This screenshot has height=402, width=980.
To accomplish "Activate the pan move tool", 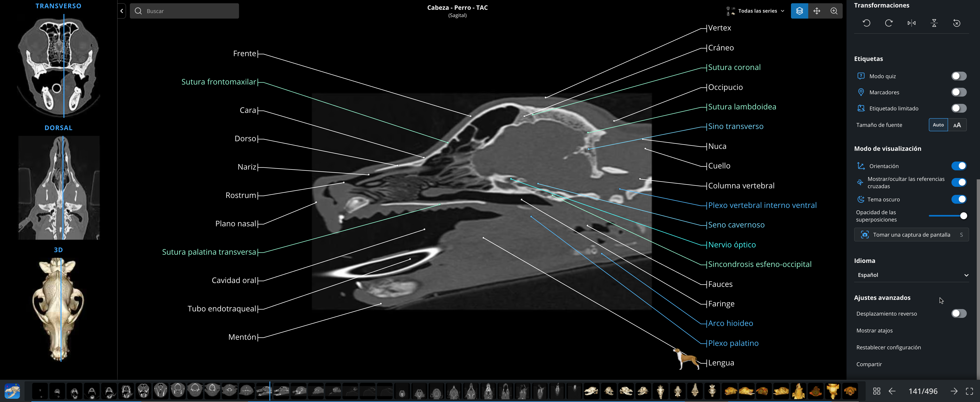I will [817, 11].
